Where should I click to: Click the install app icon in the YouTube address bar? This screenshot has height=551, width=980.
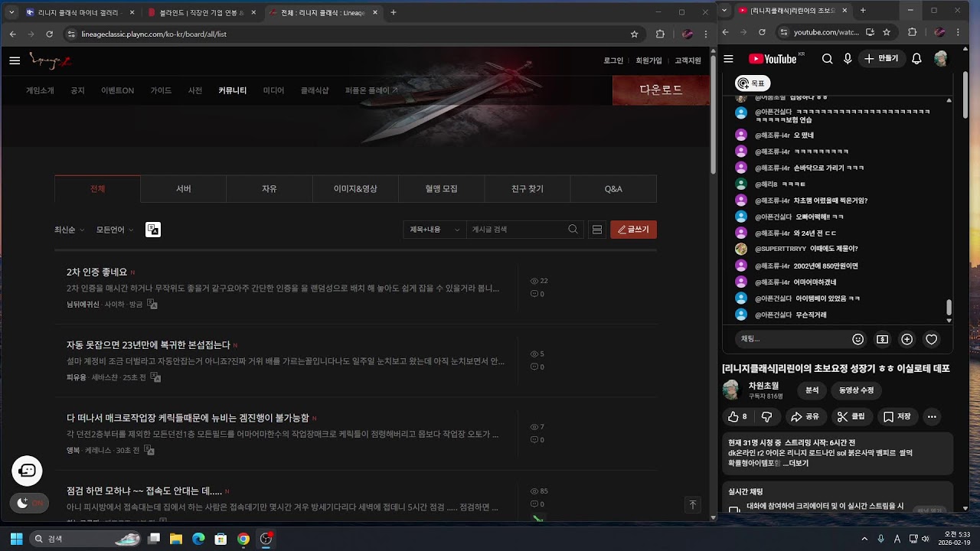point(870,32)
